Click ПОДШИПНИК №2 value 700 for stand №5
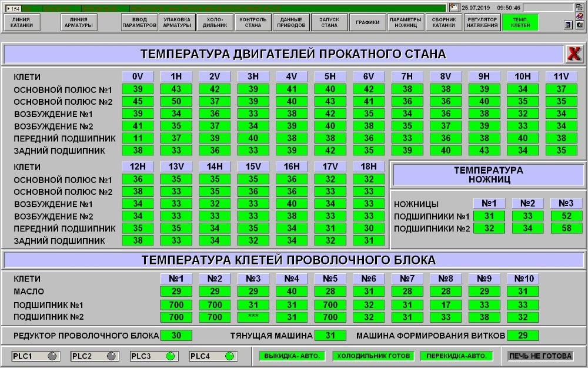The image size is (588, 368). click(330, 317)
